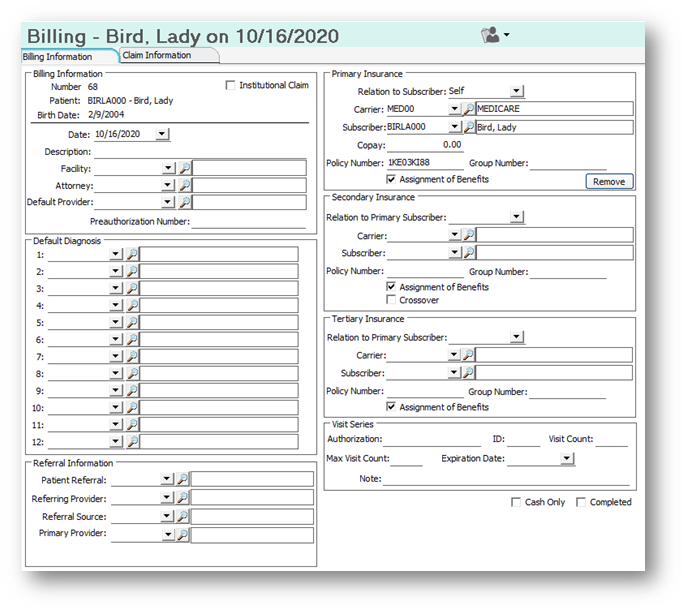Open Default Provider search magnifier

click(185, 202)
